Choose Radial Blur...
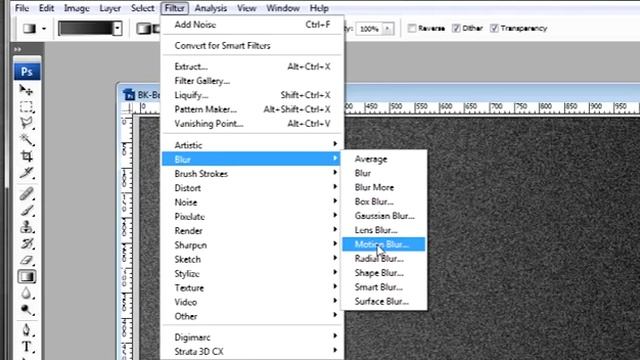The height and width of the screenshot is (360, 640). [x=384, y=258]
